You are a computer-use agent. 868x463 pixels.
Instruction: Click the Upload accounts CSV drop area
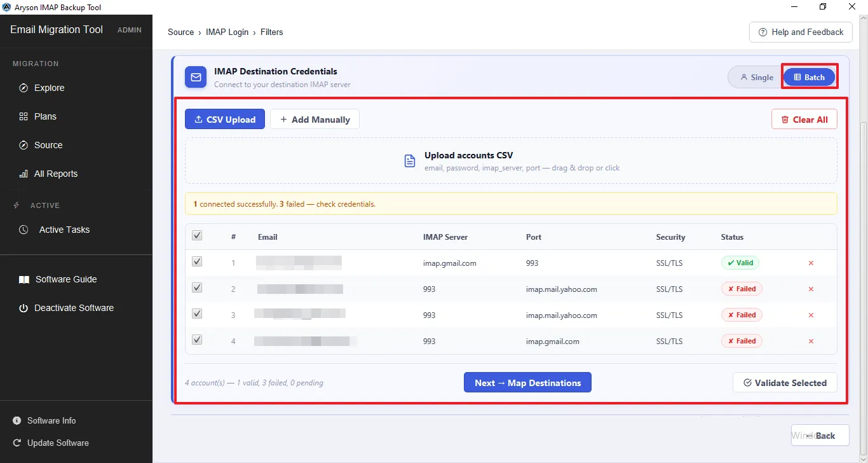coord(511,161)
